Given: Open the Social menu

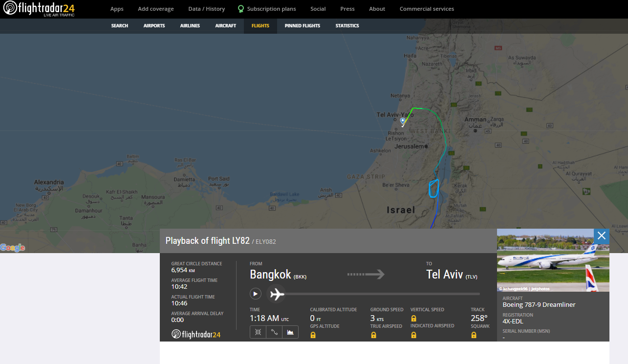Looking at the screenshot, I should (318, 9).
